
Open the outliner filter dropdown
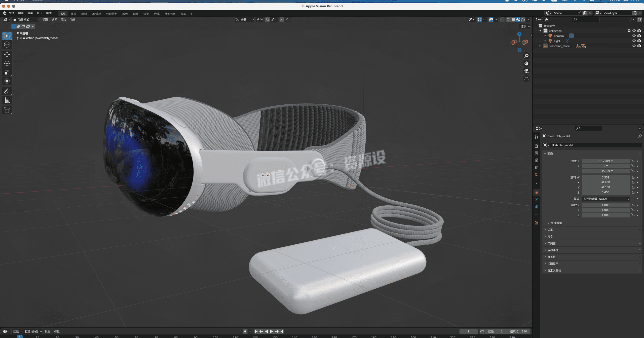(631, 20)
